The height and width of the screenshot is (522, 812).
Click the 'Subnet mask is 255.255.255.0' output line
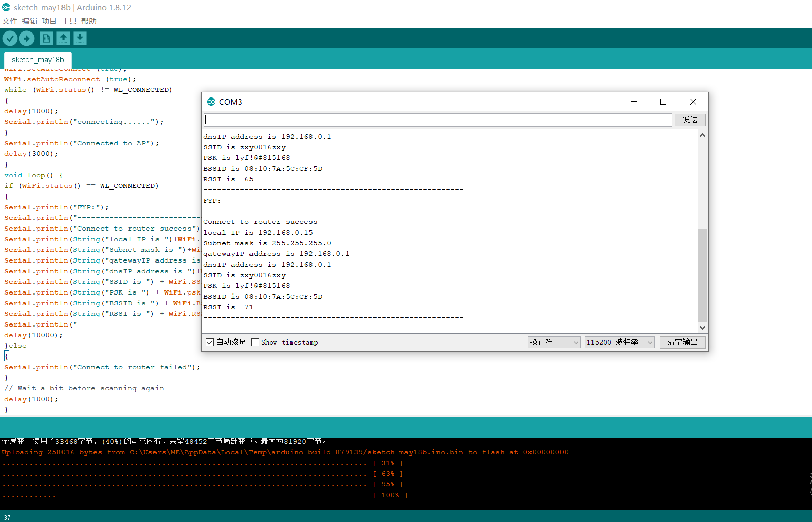[267, 243]
